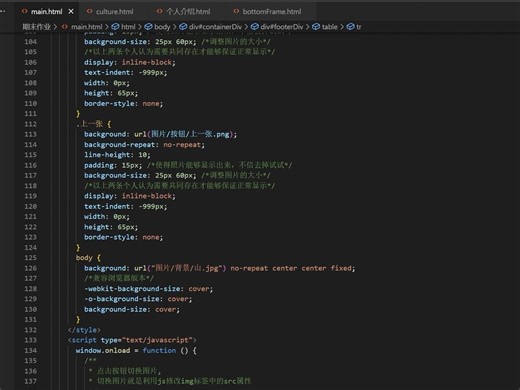The image size is (520, 390).
Task: Close the main.html tab
Action: [71, 12]
